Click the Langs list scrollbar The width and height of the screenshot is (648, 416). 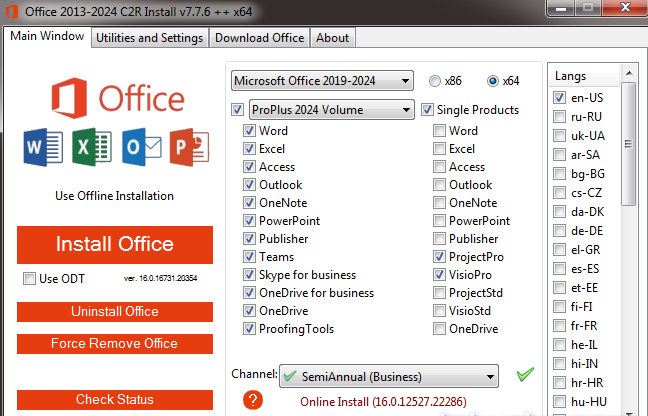pos(628,240)
